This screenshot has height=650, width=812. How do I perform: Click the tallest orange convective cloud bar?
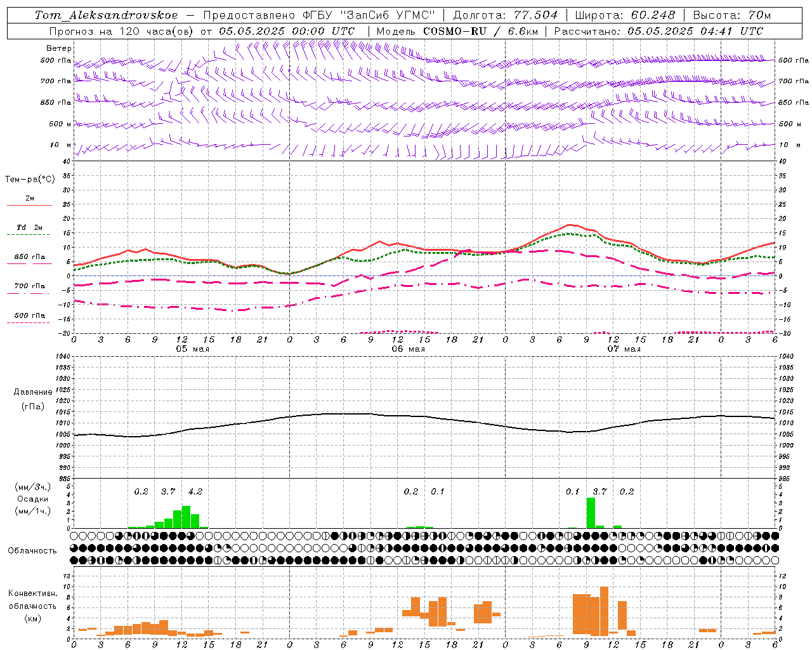604,611
